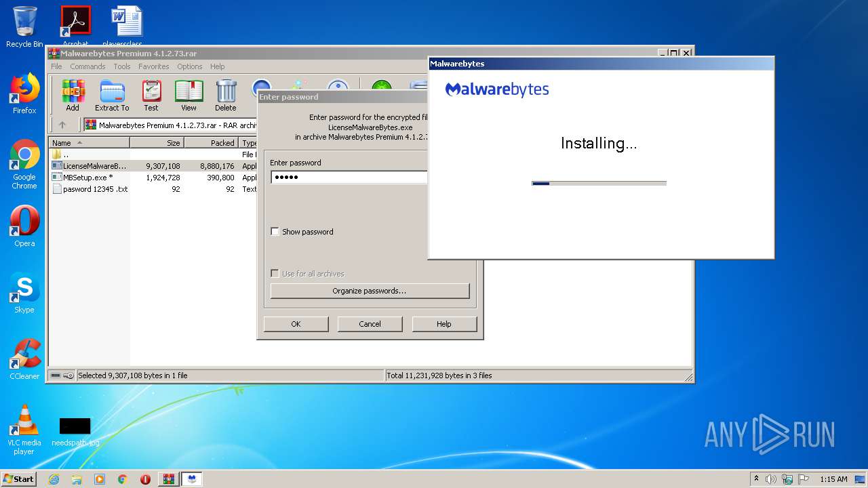The width and height of the screenshot is (868, 488).
Task: Sort file list by Name column
Action: (90, 143)
